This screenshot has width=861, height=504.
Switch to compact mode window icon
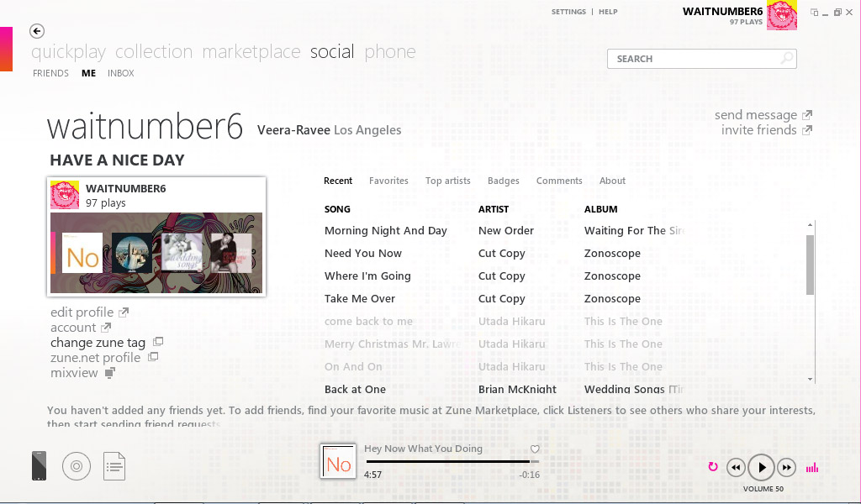[814, 12]
